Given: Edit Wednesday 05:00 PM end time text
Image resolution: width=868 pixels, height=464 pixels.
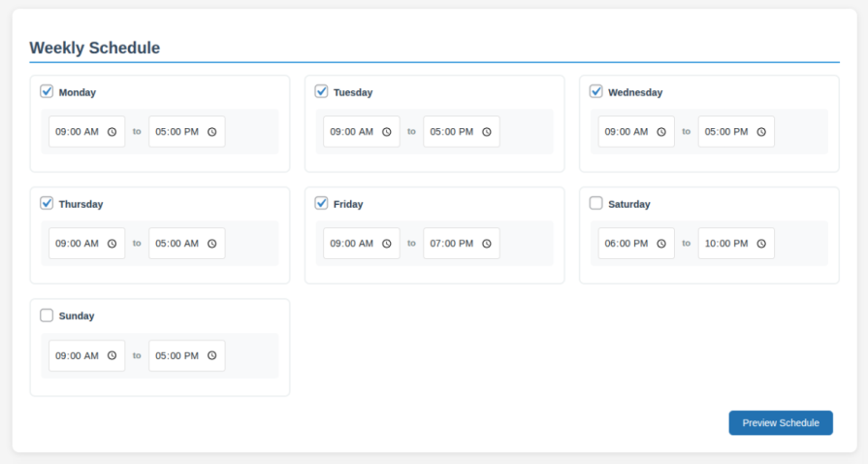Looking at the screenshot, I should coord(726,132).
